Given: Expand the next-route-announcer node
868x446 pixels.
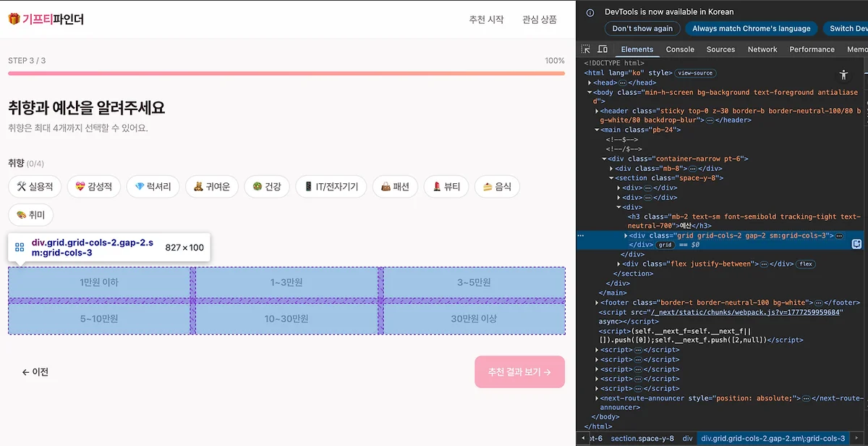Looking at the screenshot, I should (x=597, y=398).
